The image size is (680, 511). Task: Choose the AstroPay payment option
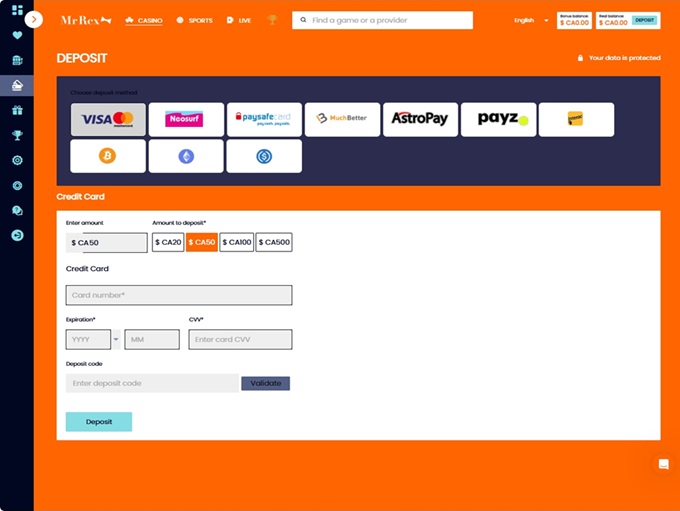pyautogui.click(x=420, y=119)
